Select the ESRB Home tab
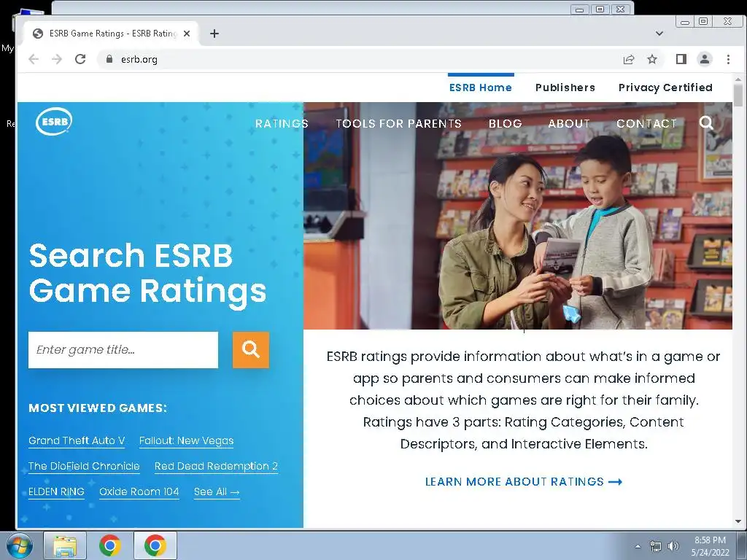747x560 pixels. pyautogui.click(x=481, y=87)
